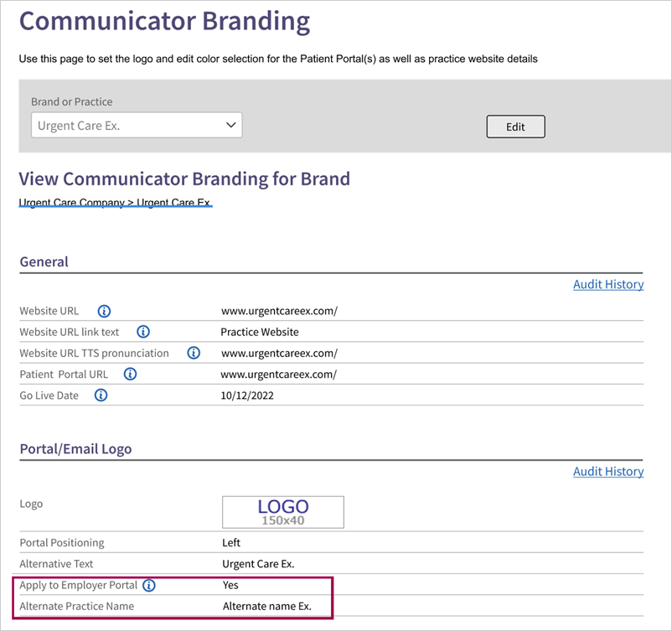Open the Brand or Practice dropdown
Image resolution: width=672 pixels, height=631 pixels.
pyautogui.click(x=137, y=125)
